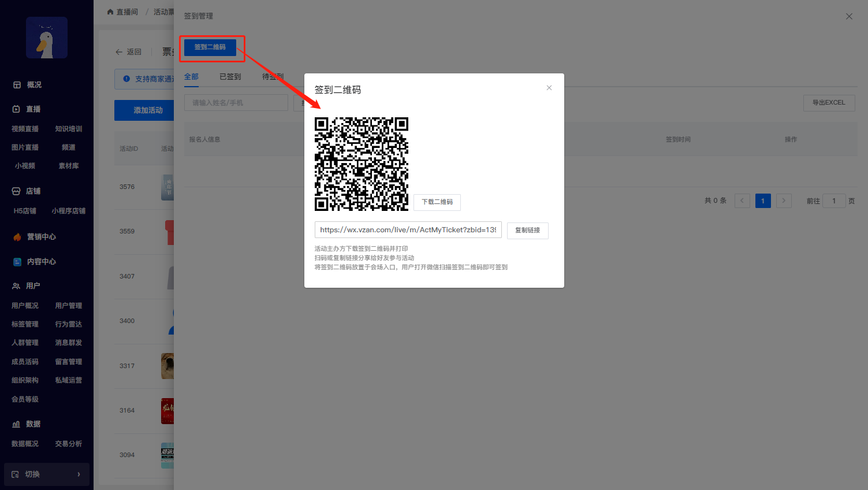Click the 签到二维码 blue button
Viewport: 868px width, 490px height.
[x=210, y=47]
